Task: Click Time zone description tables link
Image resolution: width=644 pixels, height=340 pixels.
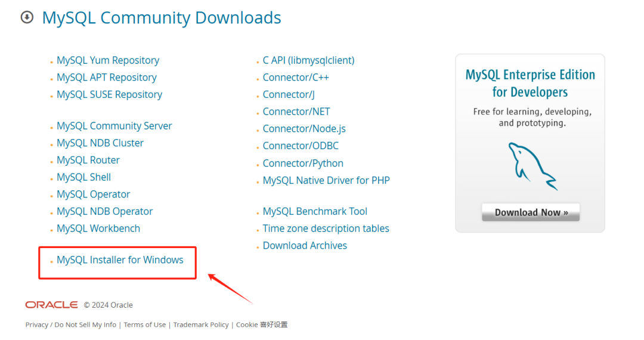Action: pos(326,228)
